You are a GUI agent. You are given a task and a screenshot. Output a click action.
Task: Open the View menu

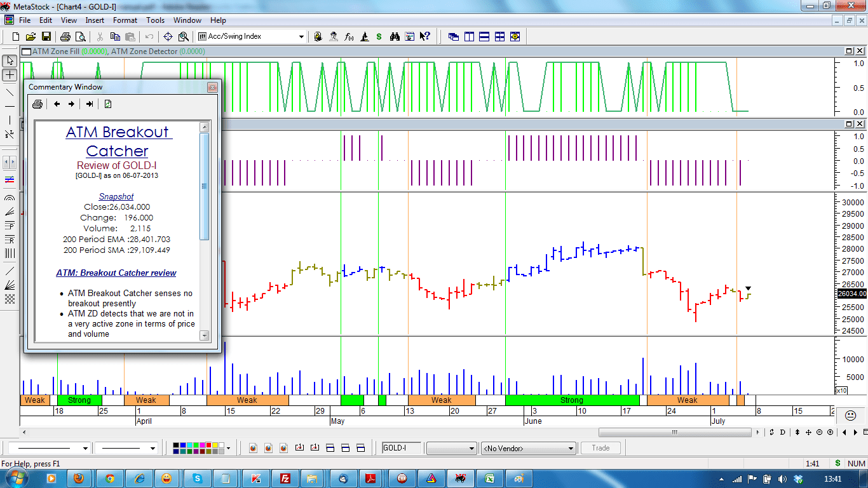point(69,20)
